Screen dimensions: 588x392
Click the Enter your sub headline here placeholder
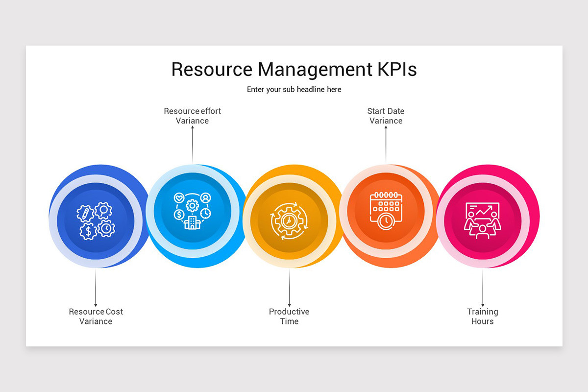point(294,89)
